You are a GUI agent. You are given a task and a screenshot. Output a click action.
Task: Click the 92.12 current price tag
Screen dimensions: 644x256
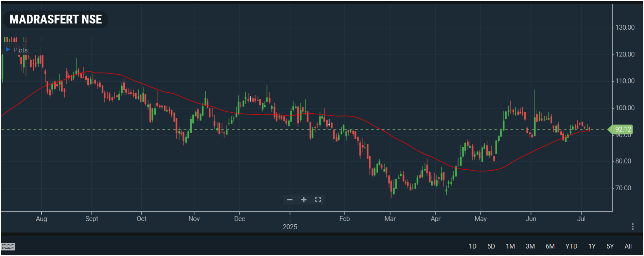[621, 129]
